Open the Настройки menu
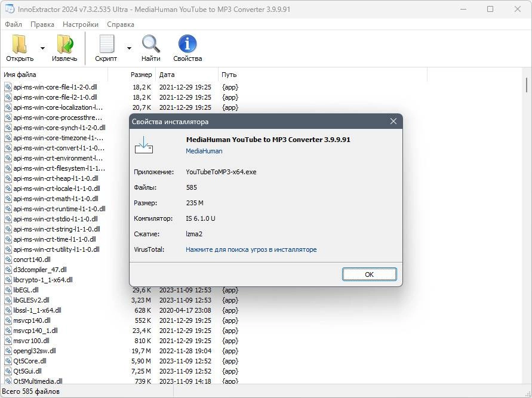 coord(81,24)
